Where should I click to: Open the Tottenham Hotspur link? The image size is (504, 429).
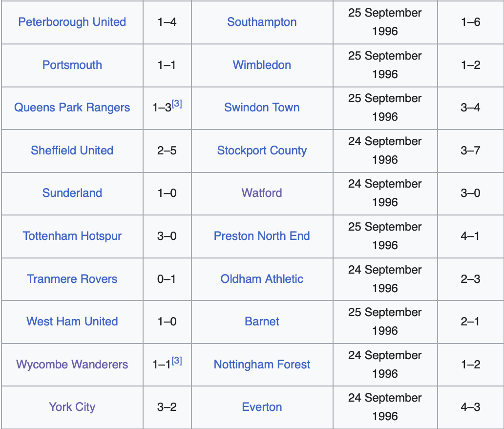pyautogui.click(x=72, y=236)
